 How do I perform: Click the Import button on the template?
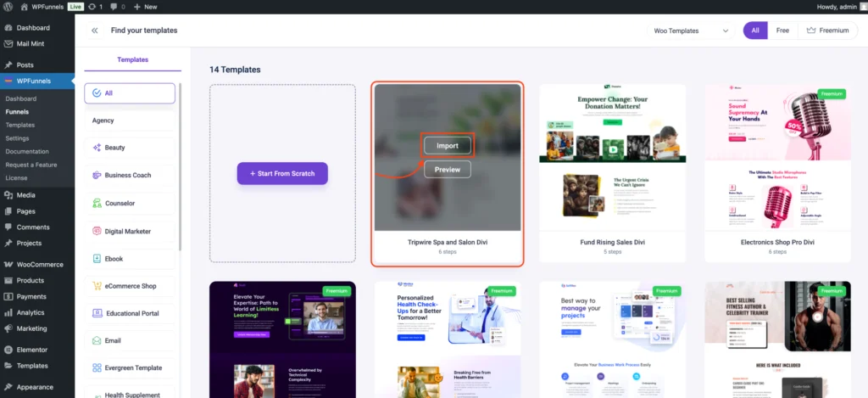[448, 146]
